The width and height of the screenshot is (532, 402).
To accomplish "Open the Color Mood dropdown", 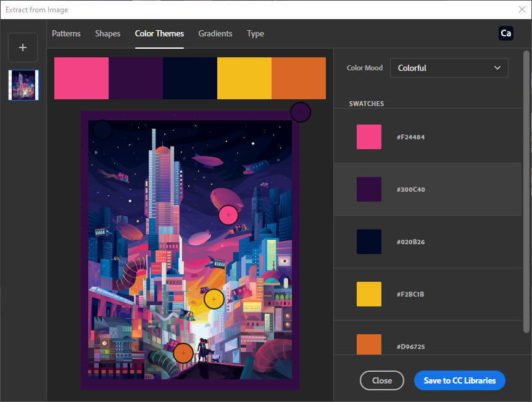I will (x=449, y=68).
